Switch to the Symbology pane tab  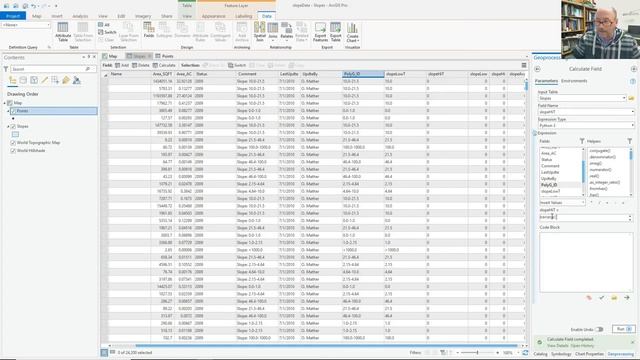point(561,354)
